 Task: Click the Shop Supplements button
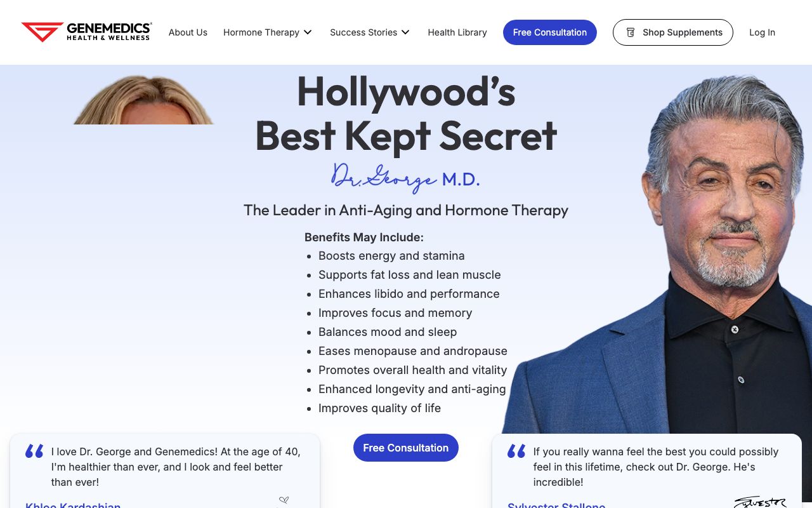coord(673,32)
